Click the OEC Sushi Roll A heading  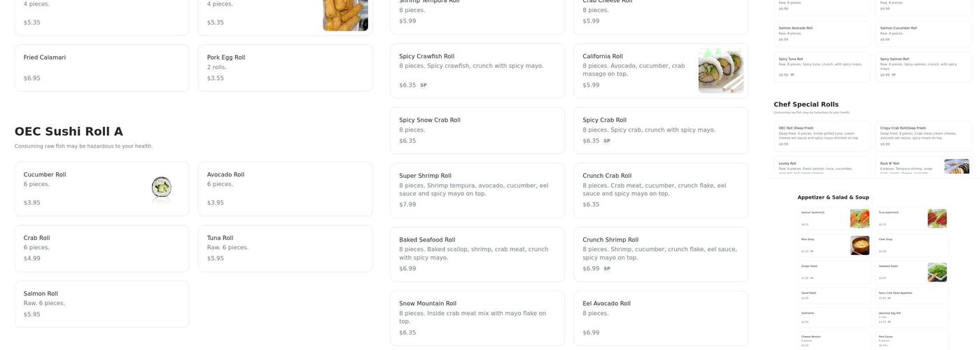(69, 132)
